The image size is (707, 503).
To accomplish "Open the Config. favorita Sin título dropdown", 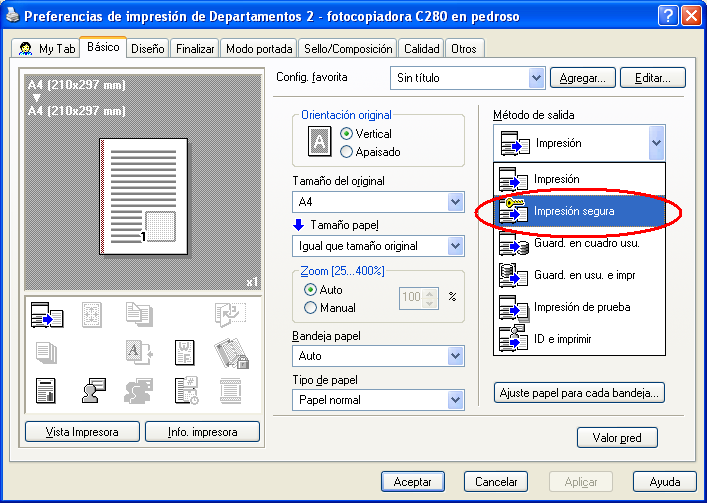I will pos(468,78).
